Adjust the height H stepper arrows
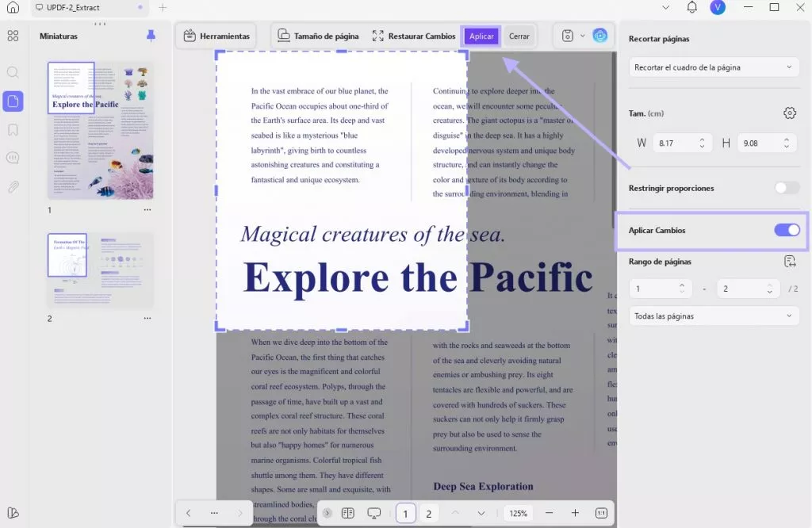This screenshot has width=812, height=528. point(787,143)
